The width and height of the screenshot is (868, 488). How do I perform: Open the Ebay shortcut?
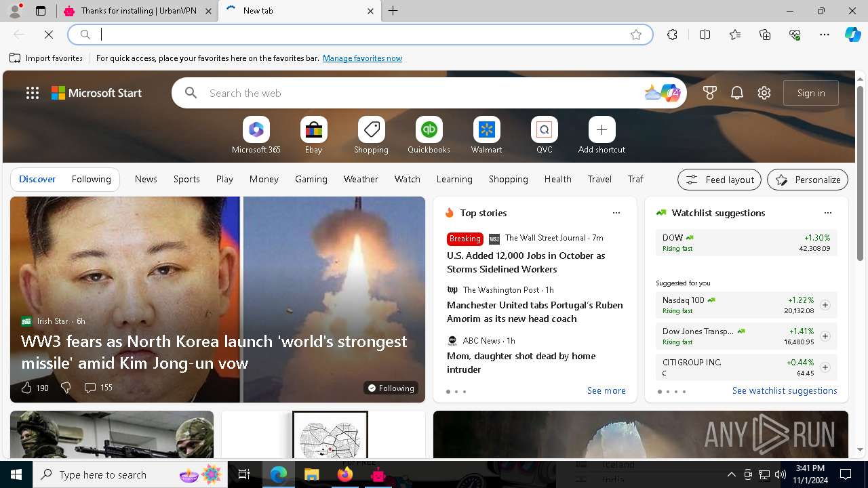pos(313,135)
